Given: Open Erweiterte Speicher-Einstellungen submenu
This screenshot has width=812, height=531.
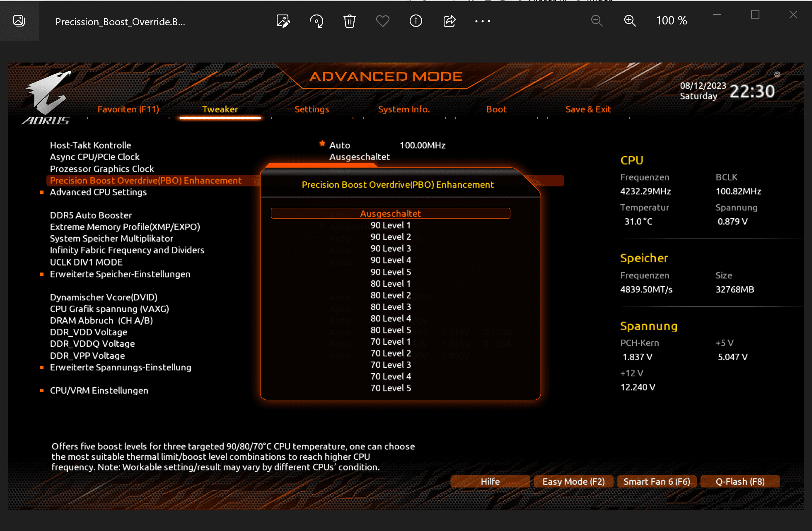Looking at the screenshot, I should 120,274.
